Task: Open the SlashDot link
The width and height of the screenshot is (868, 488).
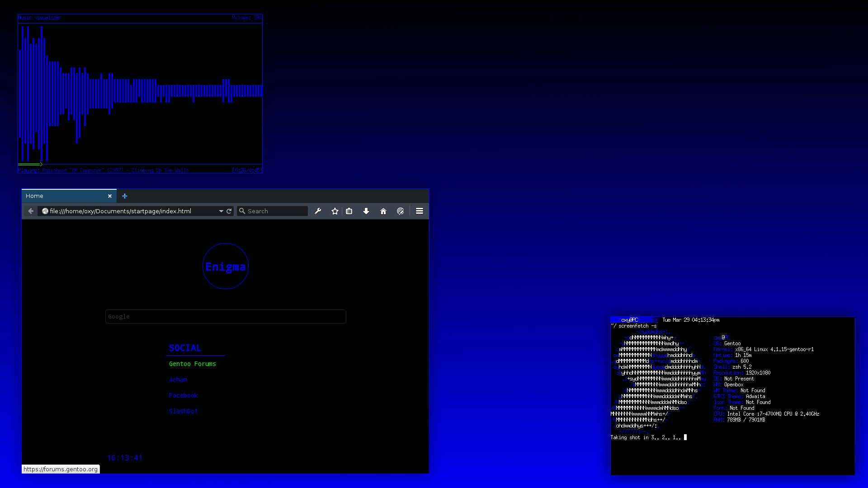Action: (184, 411)
